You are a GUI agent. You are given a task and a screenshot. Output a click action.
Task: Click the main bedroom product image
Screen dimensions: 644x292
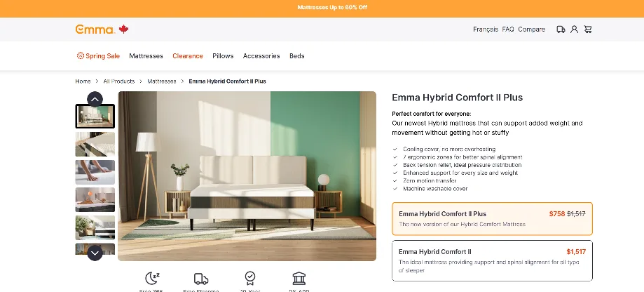pyautogui.click(x=247, y=176)
